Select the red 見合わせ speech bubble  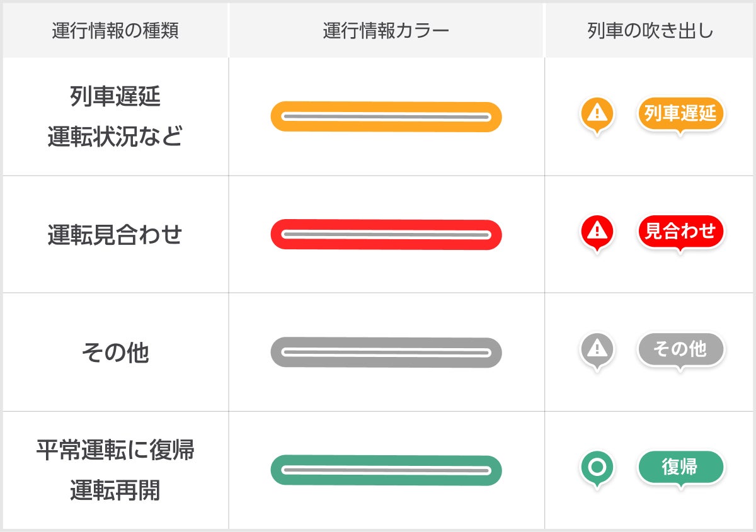coord(680,231)
